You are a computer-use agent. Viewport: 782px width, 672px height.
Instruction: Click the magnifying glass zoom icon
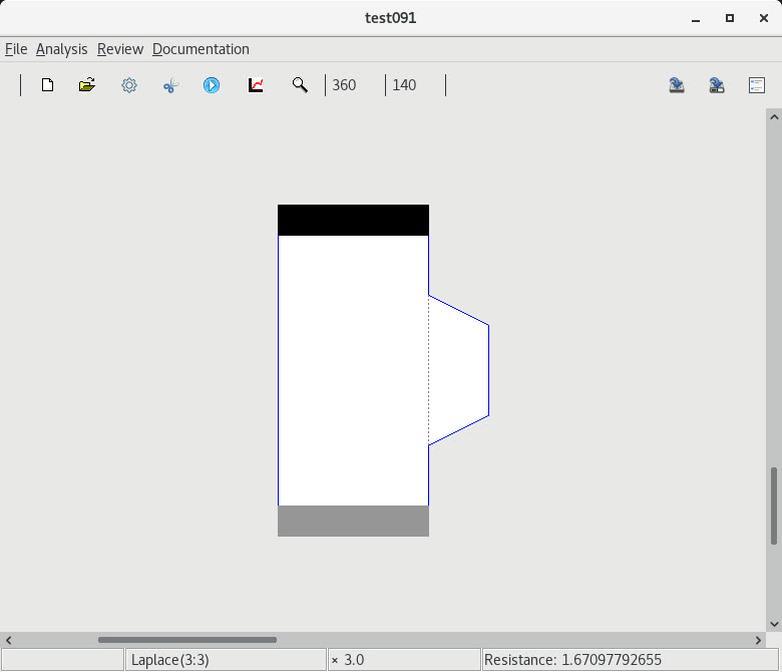tap(299, 85)
